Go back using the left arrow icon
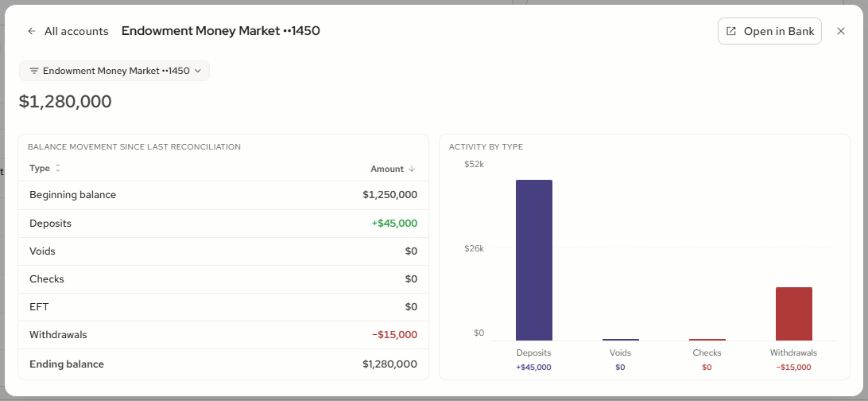Screen dimensions: 868x401 pyautogui.click(x=32, y=31)
